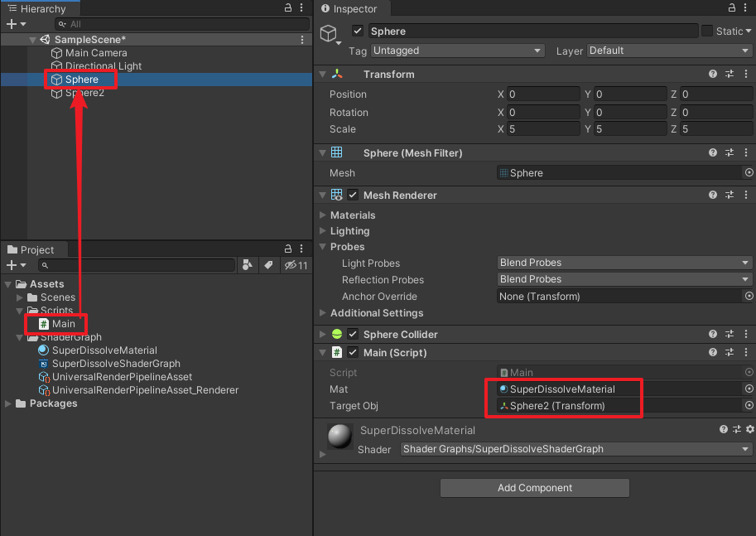Open the material Shader dropdown

(576, 449)
